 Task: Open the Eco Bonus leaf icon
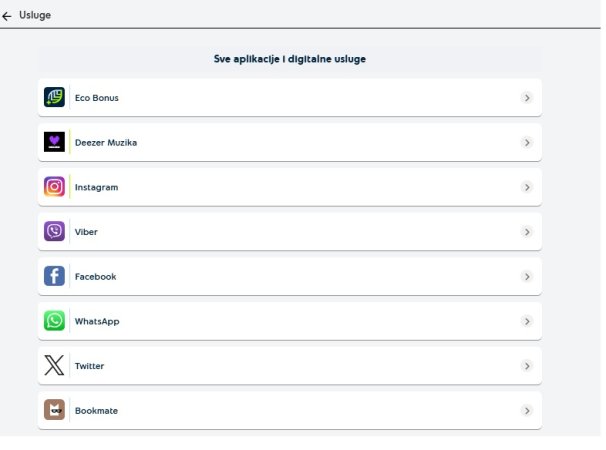[x=54, y=97]
